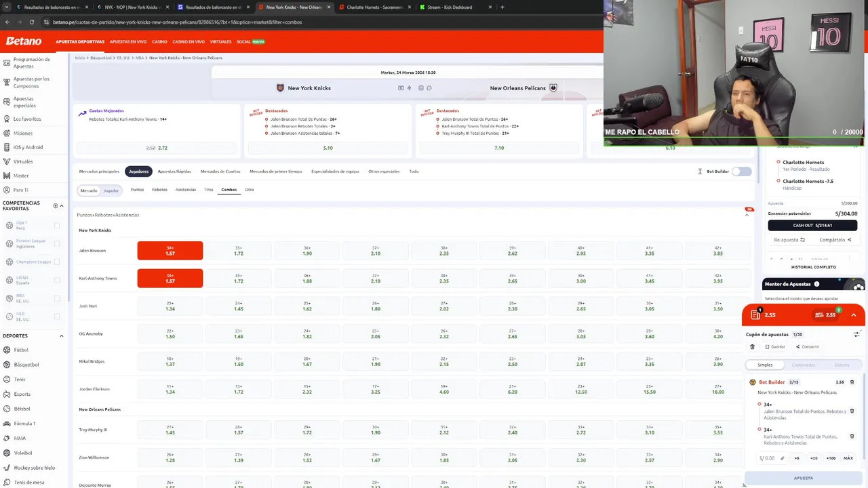Image resolution: width=868 pixels, height=488 pixels.
Task: Open Apuestas especiales sidebar icon
Action: (x=6, y=102)
